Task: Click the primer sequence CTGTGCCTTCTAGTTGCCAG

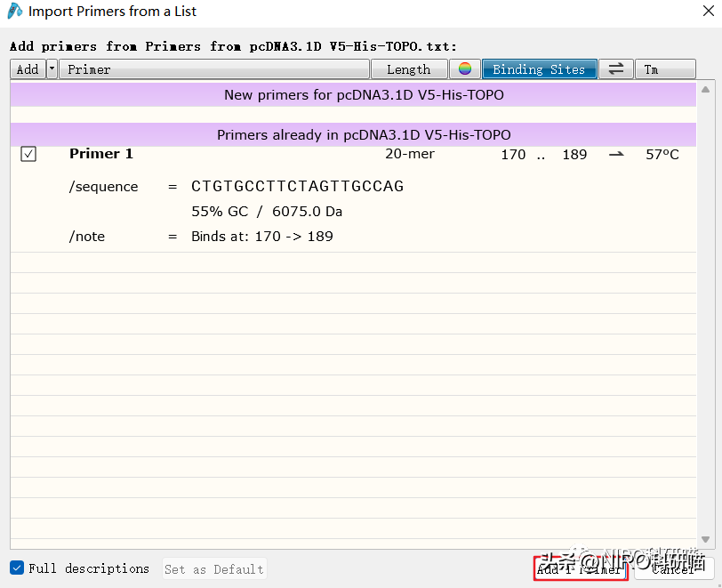Action: tap(297, 186)
